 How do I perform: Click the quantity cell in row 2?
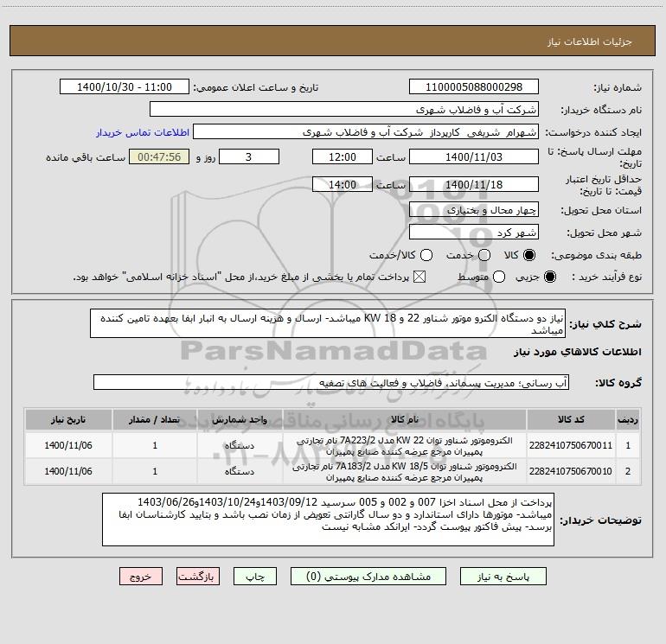(x=155, y=471)
